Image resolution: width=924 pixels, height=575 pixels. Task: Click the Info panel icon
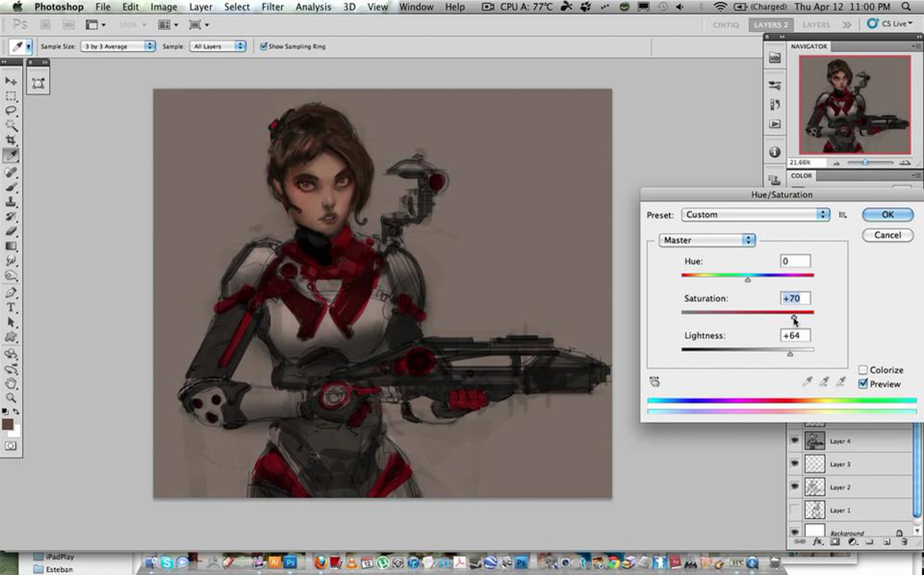pyautogui.click(x=775, y=152)
